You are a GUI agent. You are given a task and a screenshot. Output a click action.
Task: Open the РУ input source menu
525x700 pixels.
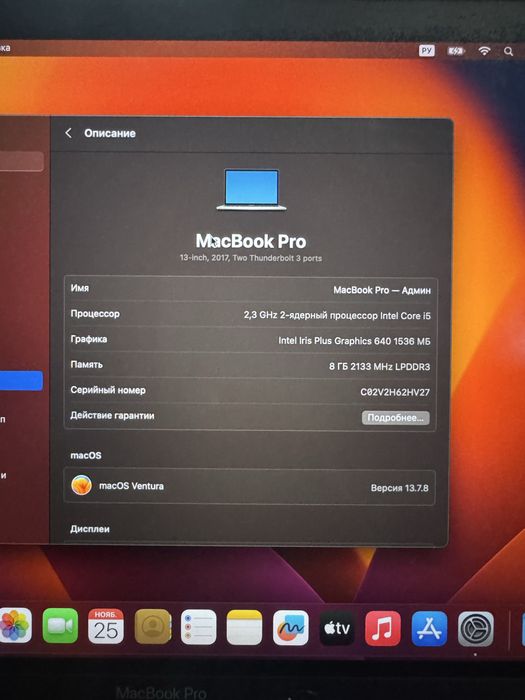[x=426, y=50]
